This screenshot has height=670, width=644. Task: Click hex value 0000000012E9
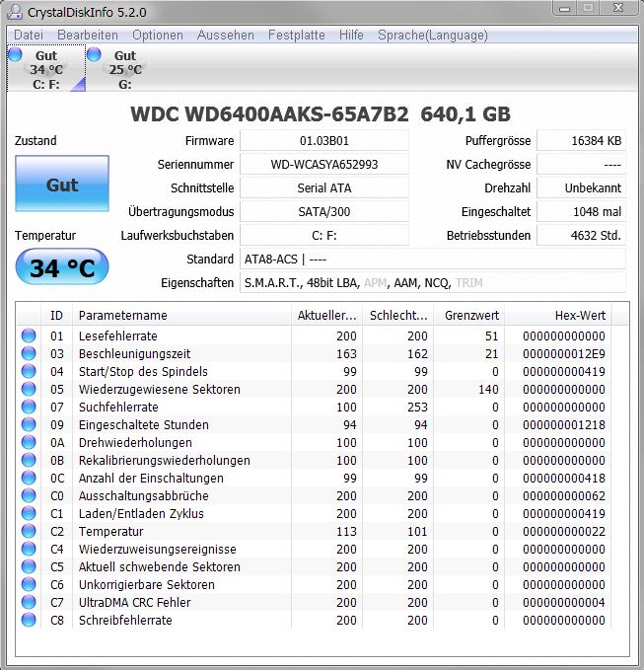564,354
